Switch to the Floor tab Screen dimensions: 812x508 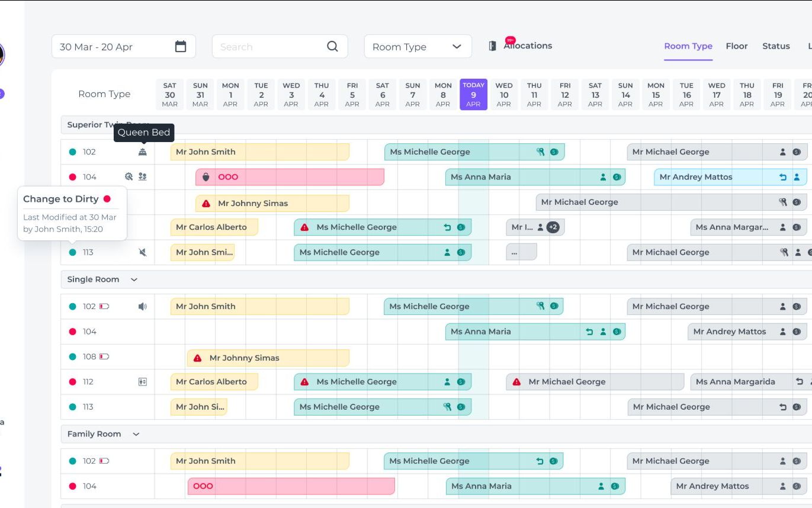(x=737, y=46)
